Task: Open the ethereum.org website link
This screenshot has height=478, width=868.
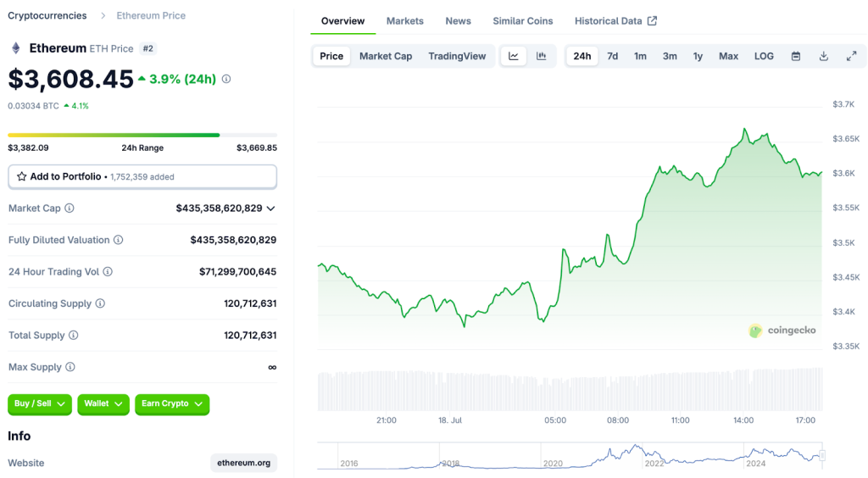Action: coord(243,463)
